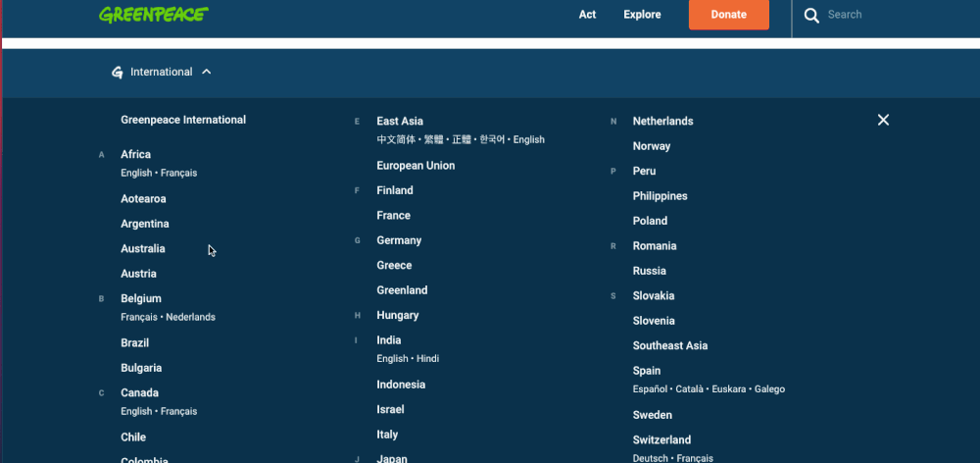Click the Greenpeace logo
The height and width of the screenshot is (463, 980).
pos(154,15)
